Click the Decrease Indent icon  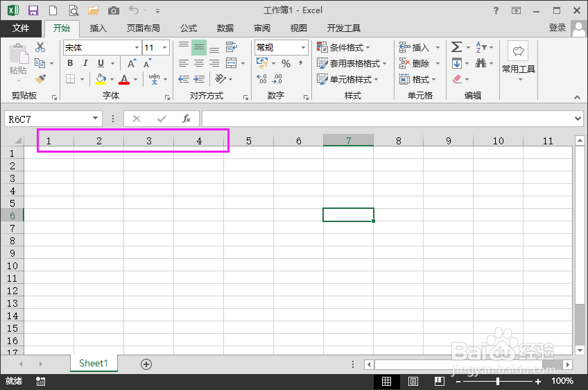coord(183,79)
